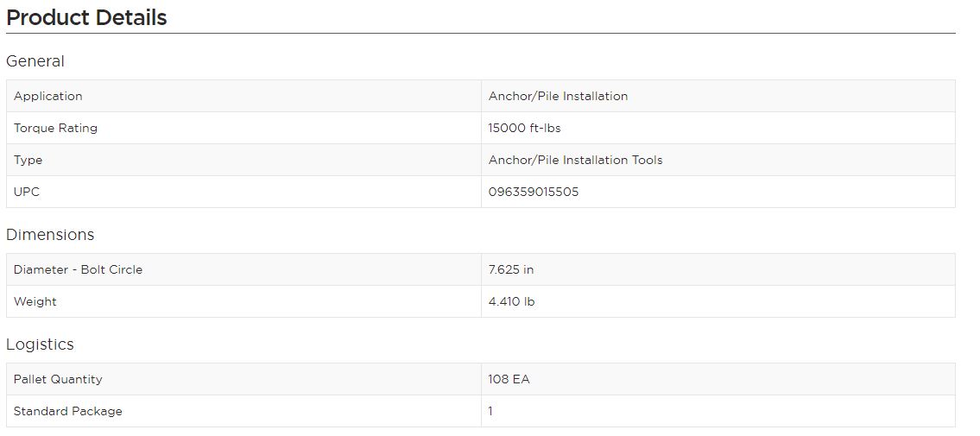Click the Logistics section heading

coord(40,344)
